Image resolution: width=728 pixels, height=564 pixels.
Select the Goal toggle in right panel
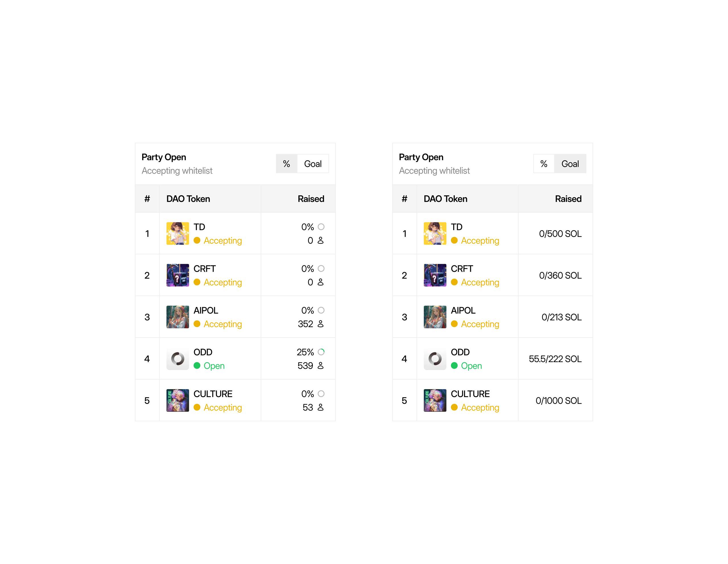click(x=570, y=163)
